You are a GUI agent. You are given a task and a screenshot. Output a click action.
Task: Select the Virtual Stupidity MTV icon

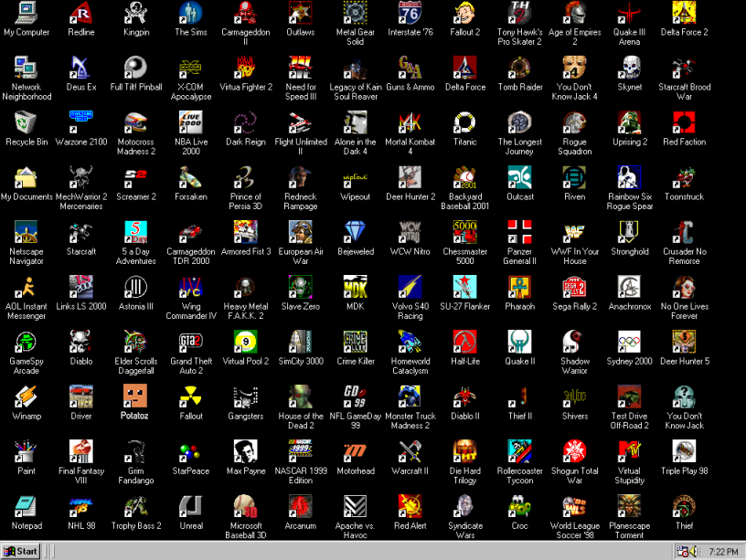click(x=629, y=451)
